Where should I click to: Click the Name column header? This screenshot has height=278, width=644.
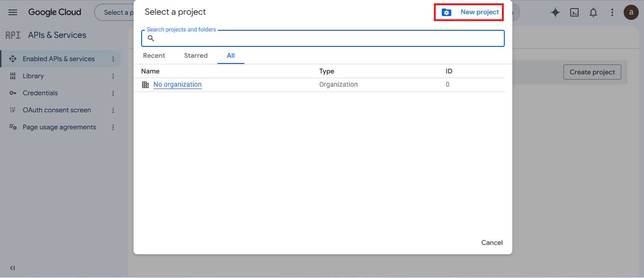point(150,71)
